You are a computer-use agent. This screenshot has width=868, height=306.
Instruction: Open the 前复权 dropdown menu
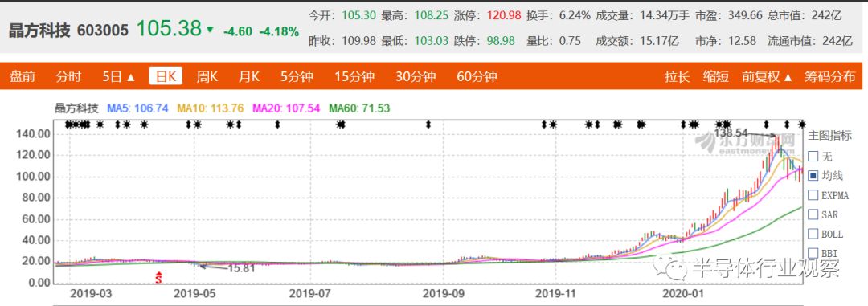pos(767,76)
